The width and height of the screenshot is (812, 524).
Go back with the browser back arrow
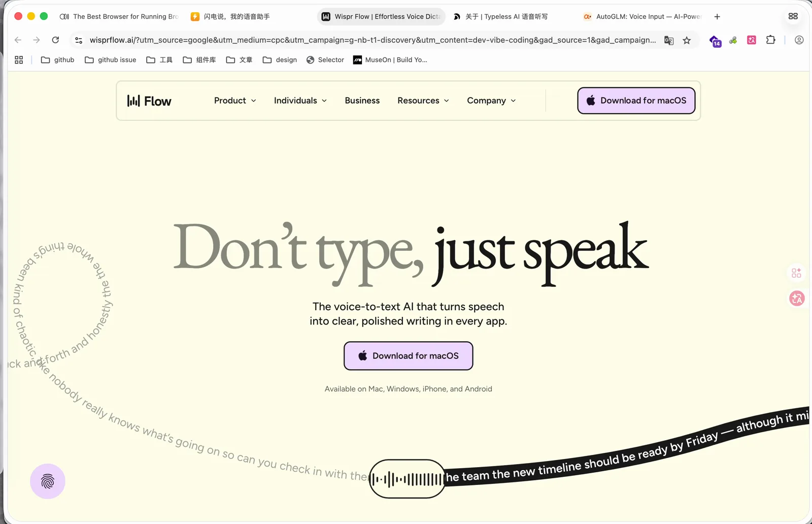18,40
